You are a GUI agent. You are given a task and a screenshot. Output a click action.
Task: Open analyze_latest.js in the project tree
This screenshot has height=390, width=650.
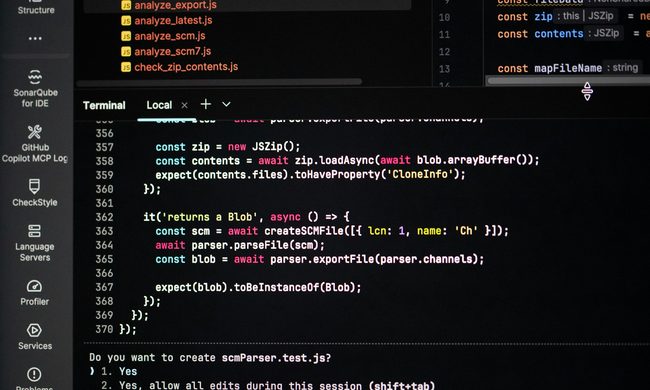click(173, 20)
